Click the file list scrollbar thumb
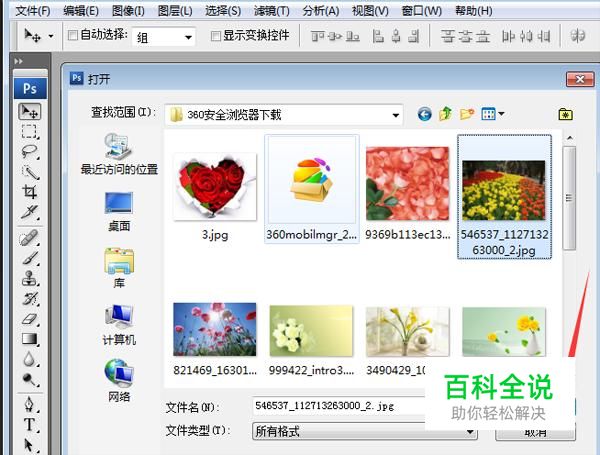 (570, 198)
